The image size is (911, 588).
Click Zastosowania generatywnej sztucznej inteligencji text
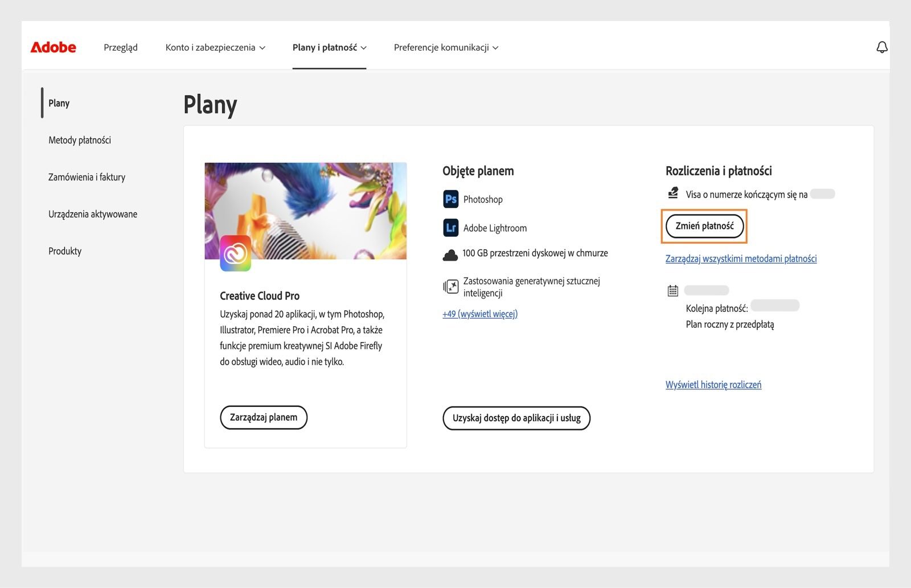(x=531, y=287)
